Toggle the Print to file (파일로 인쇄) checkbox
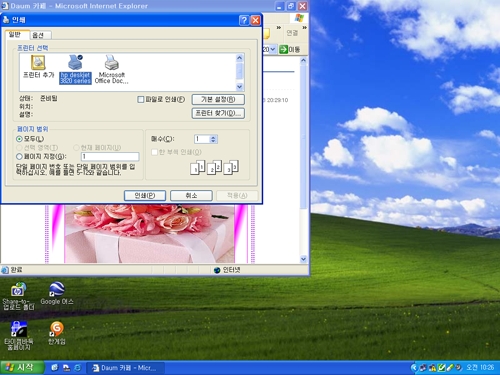The height and width of the screenshot is (375, 500). (141, 99)
